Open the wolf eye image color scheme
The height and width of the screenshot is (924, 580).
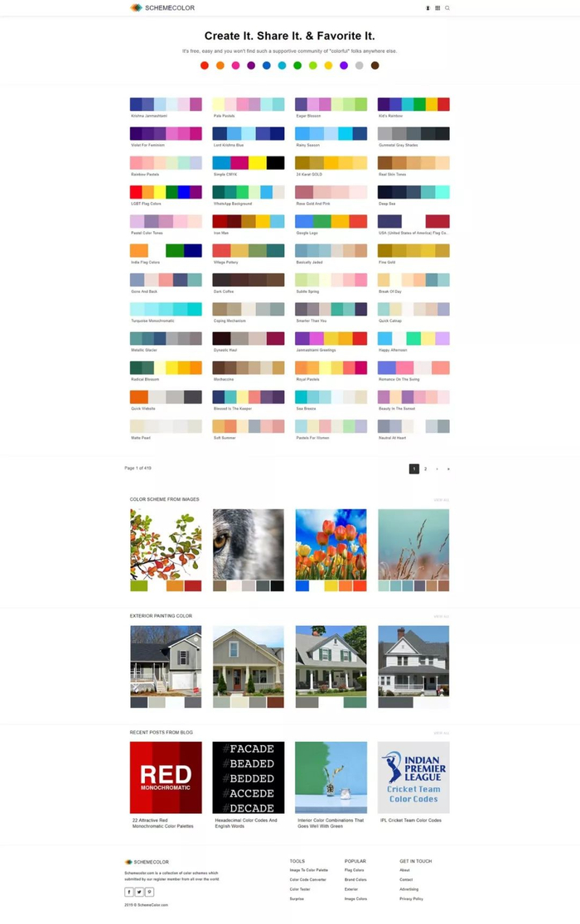click(248, 550)
